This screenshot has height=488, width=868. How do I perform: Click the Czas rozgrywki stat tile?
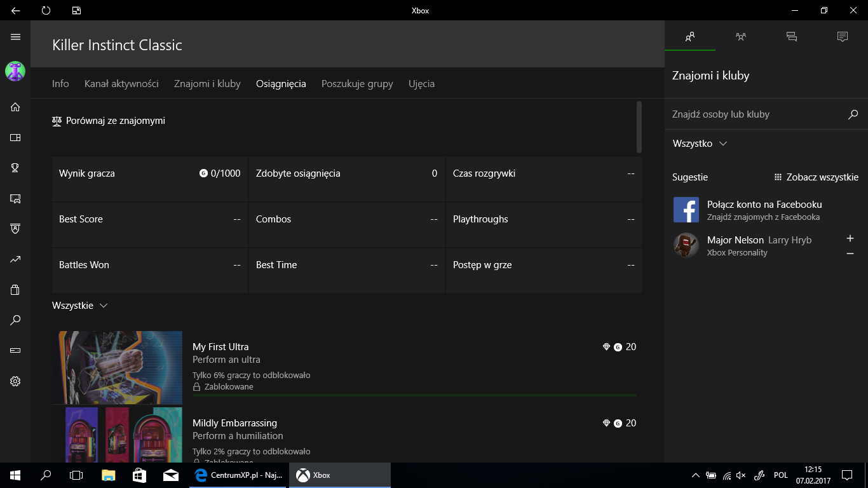[544, 179]
